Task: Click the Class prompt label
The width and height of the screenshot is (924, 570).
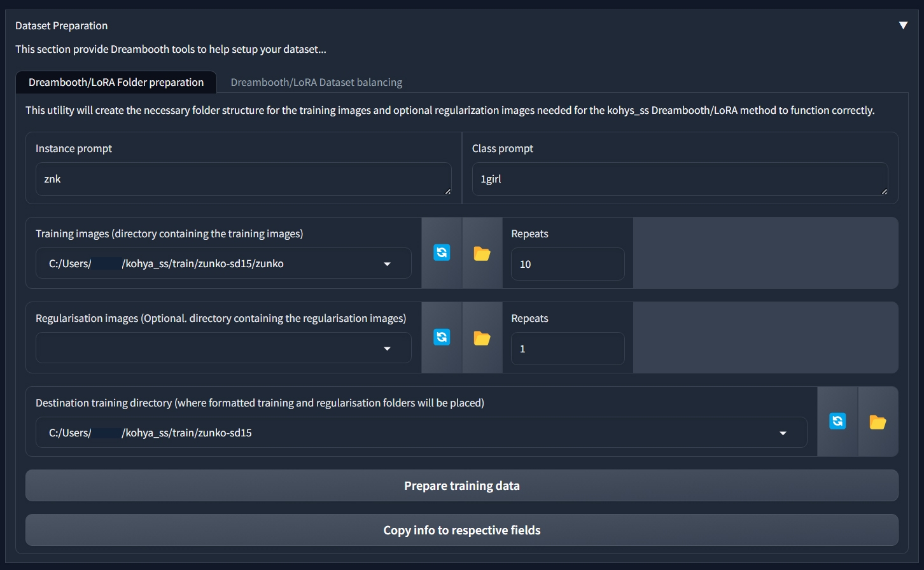Action: [x=503, y=148]
